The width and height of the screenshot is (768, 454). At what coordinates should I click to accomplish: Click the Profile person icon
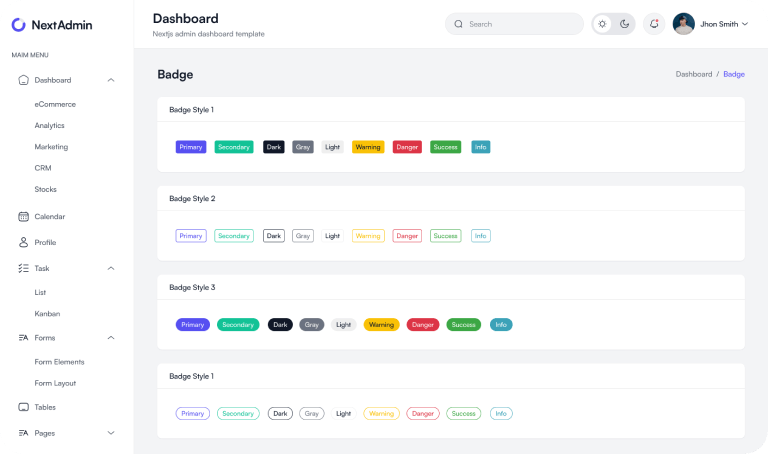pos(23,242)
